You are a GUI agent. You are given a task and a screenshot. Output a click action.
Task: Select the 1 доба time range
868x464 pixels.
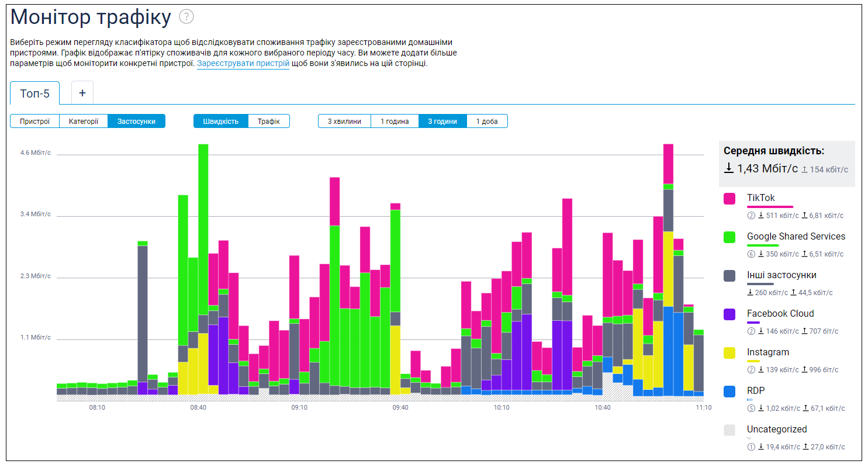[x=487, y=122]
